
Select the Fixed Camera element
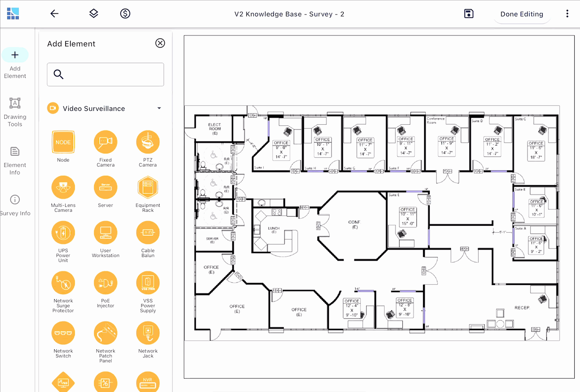click(x=105, y=142)
